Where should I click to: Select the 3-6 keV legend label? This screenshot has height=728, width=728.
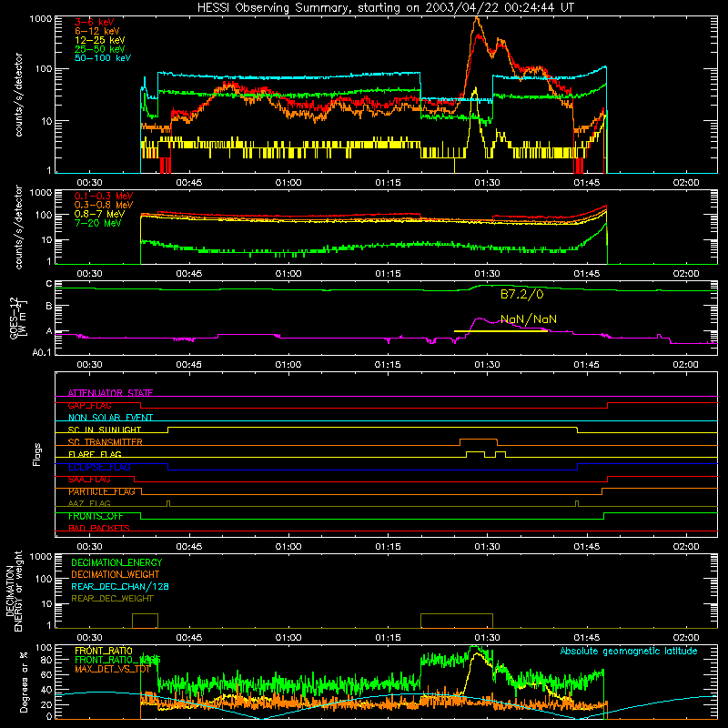pyautogui.click(x=94, y=22)
